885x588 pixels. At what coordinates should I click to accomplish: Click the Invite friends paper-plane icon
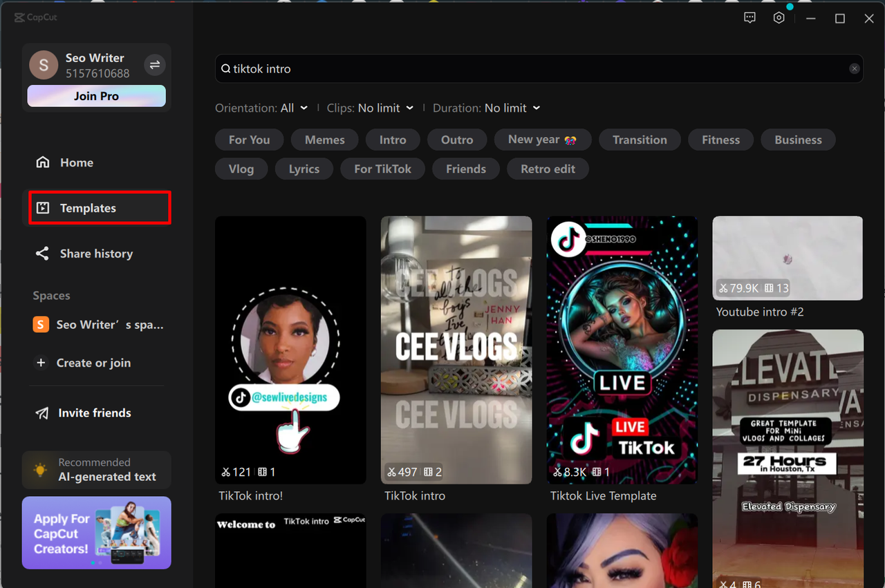click(x=42, y=412)
